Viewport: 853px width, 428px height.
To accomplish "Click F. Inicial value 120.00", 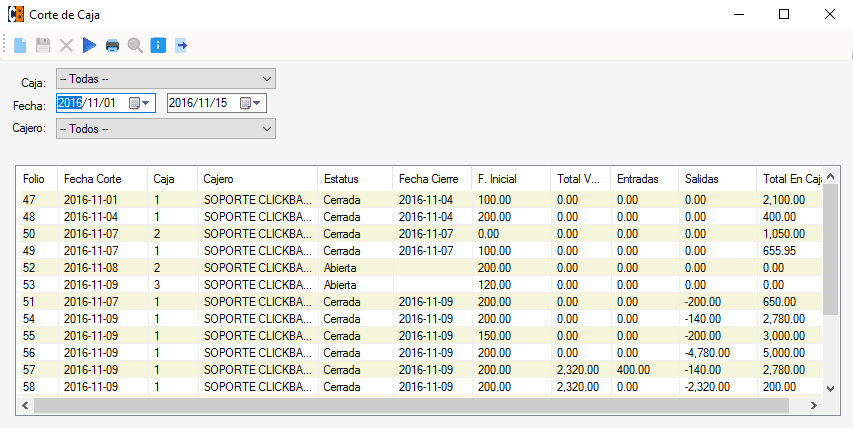I will (495, 284).
